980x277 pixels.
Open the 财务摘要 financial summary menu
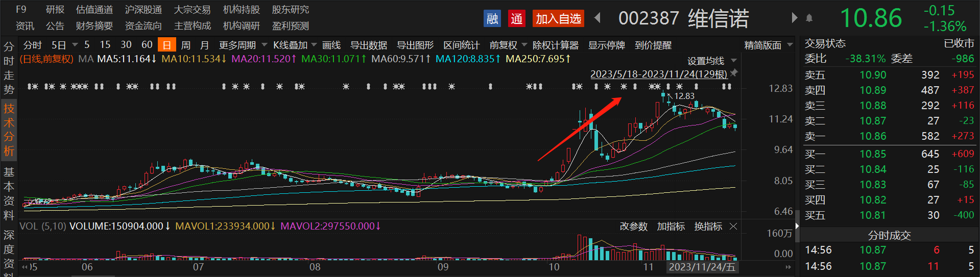point(94,26)
